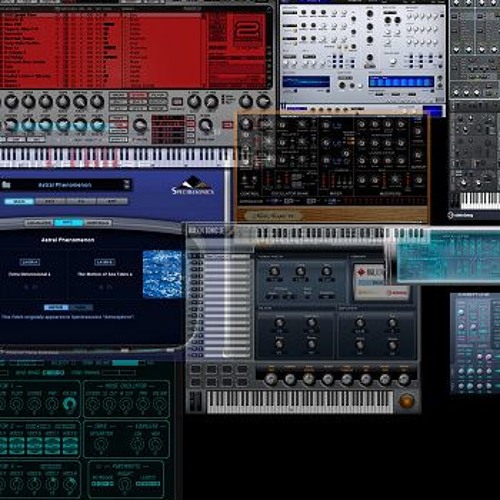Adjust first blue knob in red synth's lower row
The width and height of the screenshot is (500, 500).
[x=11, y=125]
